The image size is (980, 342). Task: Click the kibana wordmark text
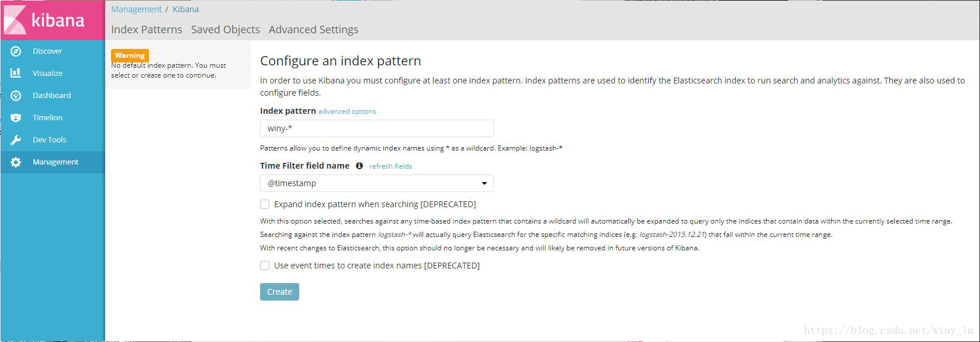[x=58, y=20]
